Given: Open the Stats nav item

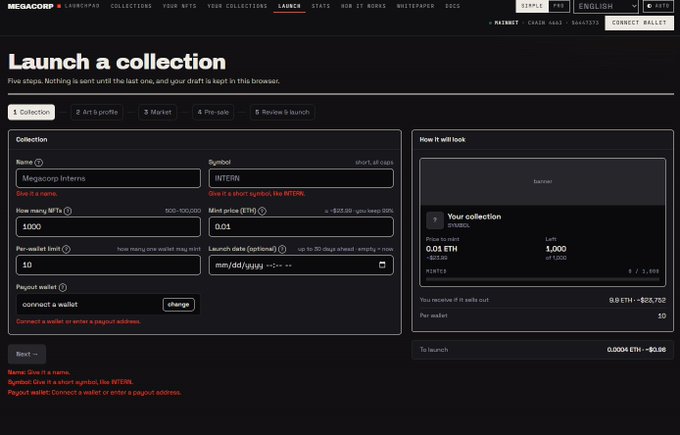Looking at the screenshot, I should pyautogui.click(x=321, y=6).
